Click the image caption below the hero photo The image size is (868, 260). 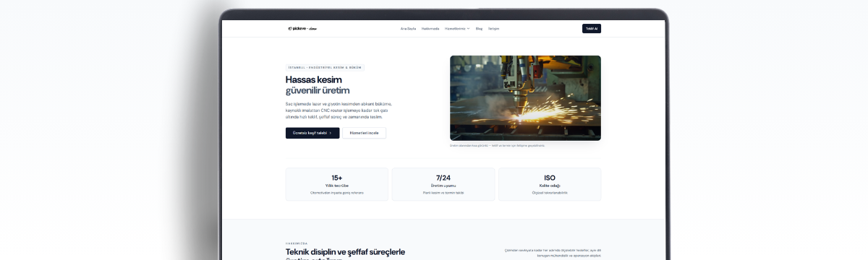pos(497,145)
